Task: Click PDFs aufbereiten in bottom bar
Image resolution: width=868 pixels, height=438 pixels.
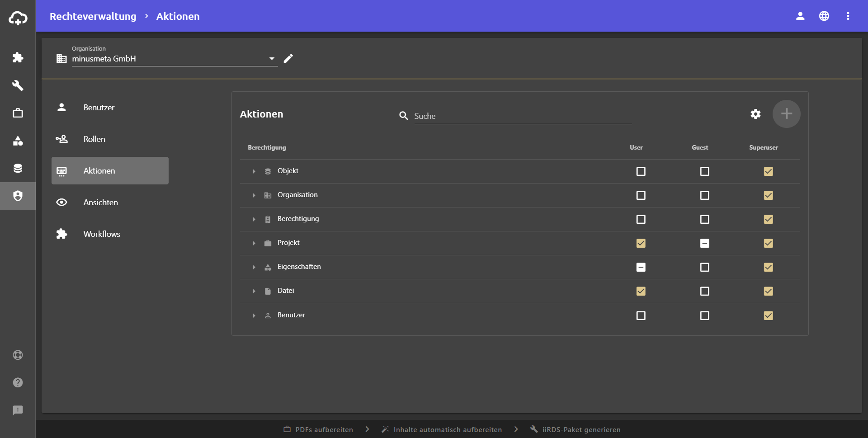Action: (318, 429)
